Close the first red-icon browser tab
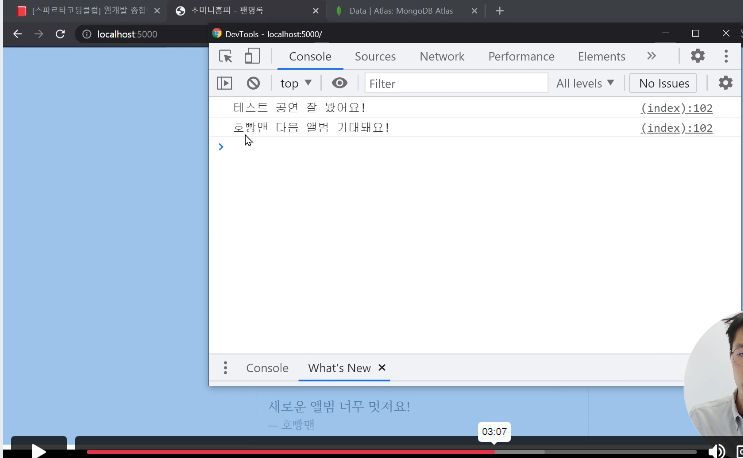This screenshot has height=458, width=743. (x=157, y=11)
